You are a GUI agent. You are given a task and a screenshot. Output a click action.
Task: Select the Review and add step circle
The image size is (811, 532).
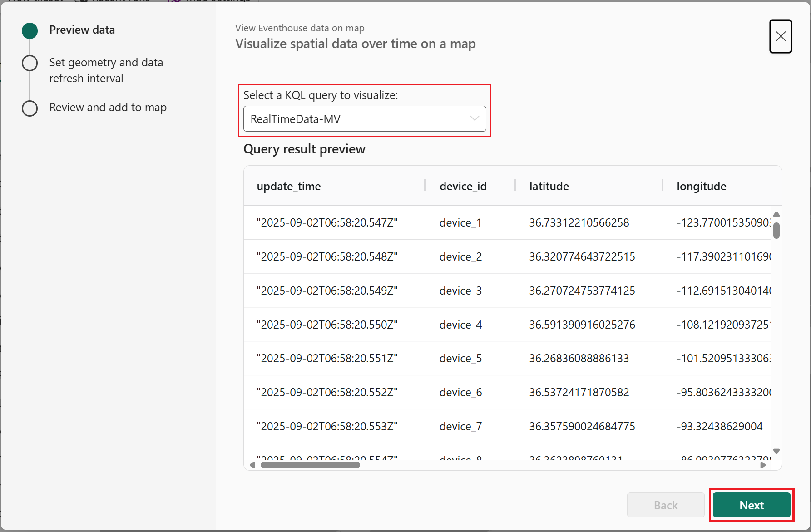coord(30,108)
